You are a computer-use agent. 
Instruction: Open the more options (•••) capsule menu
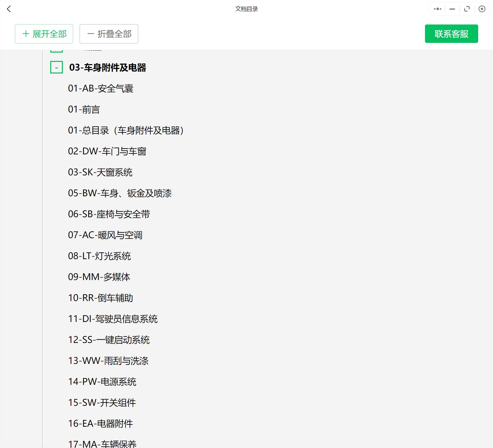click(437, 9)
